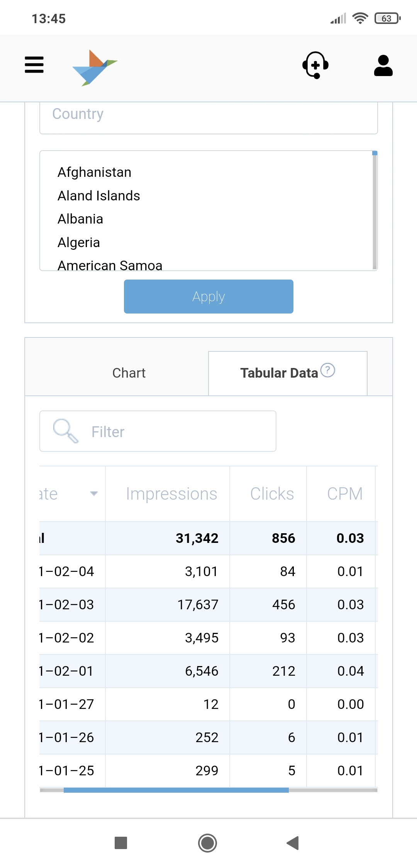This screenshot has width=417, height=868.
Task: Open the hamburger navigation menu
Action: pyautogui.click(x=34, y=65)
